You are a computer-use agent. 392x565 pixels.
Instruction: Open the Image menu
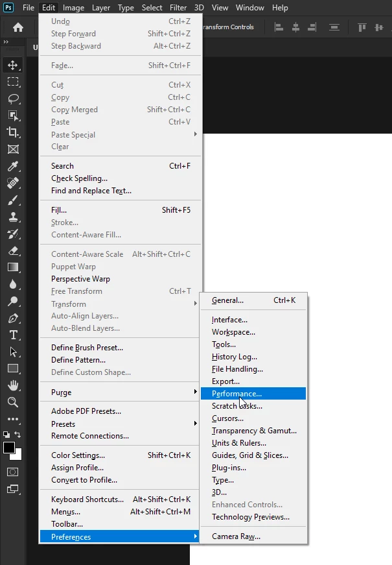tap(73, 8)
